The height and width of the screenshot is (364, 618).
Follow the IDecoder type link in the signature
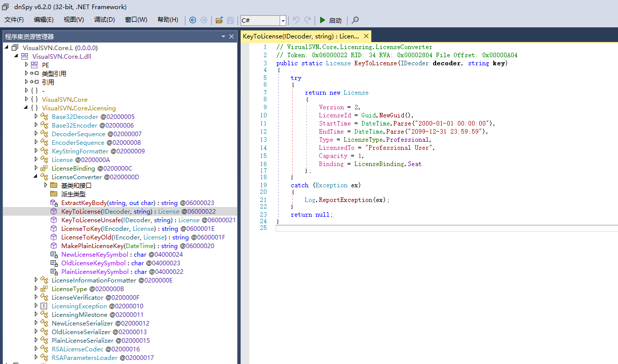click(x=415, y=63)
